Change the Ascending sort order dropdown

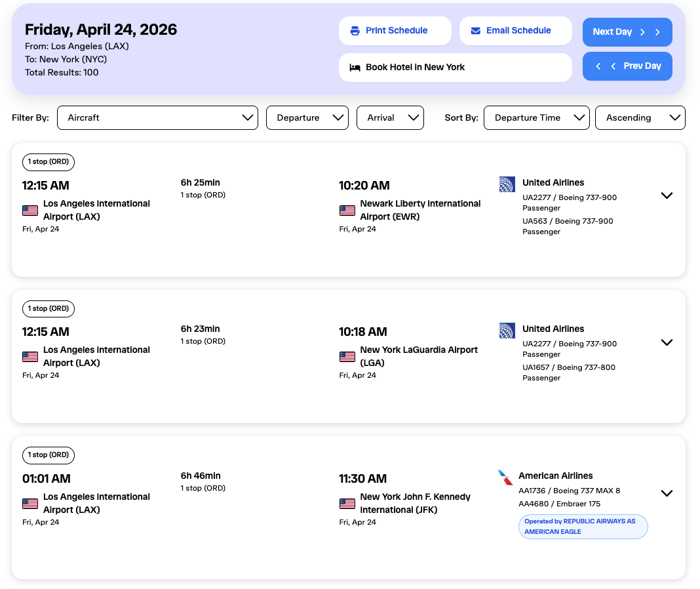click(x=640, y=118)
